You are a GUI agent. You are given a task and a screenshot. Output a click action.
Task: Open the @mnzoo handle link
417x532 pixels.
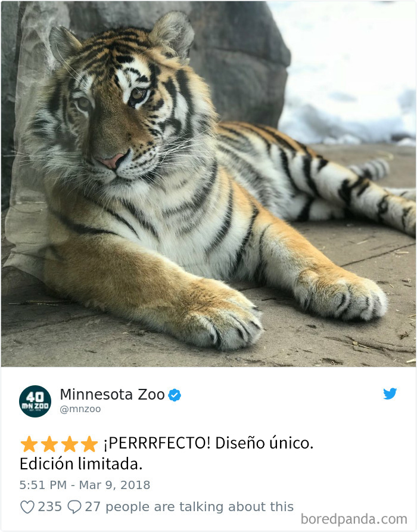[80, 409]
